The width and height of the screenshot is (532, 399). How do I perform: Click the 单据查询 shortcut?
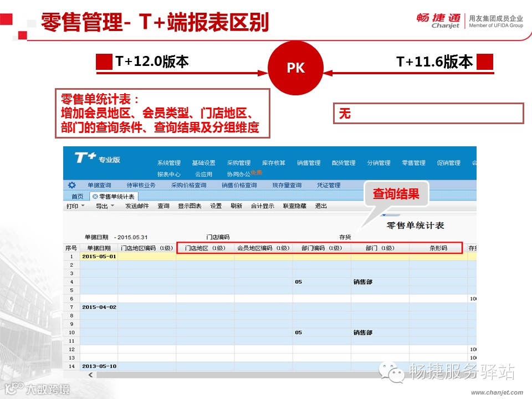point(99,185)
